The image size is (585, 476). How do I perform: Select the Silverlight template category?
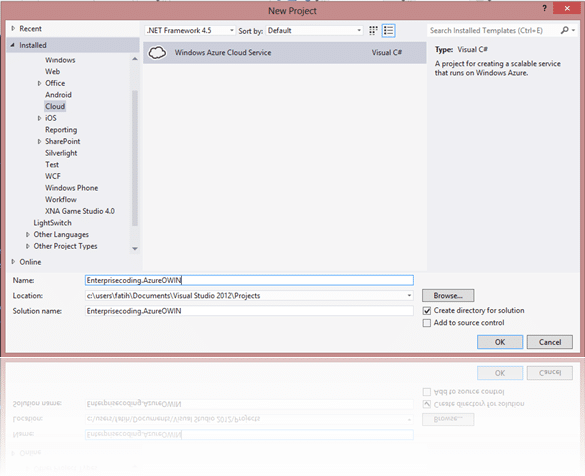[x=61, y=153]
